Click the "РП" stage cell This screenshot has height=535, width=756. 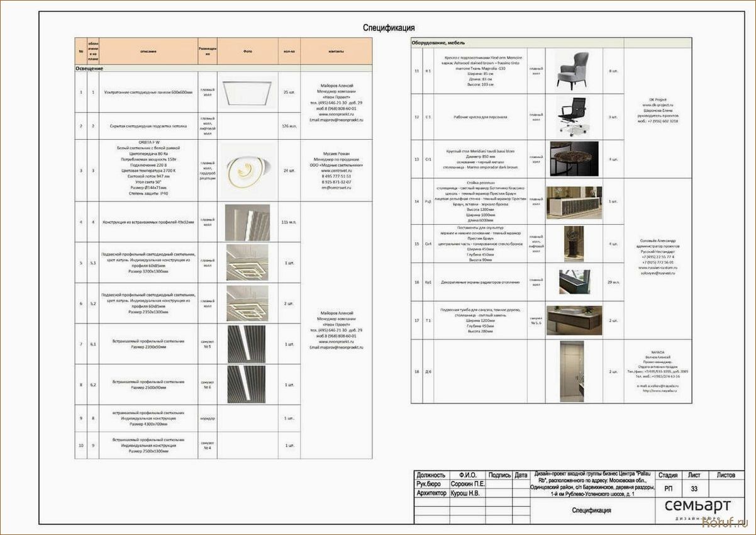pos(668,489)
